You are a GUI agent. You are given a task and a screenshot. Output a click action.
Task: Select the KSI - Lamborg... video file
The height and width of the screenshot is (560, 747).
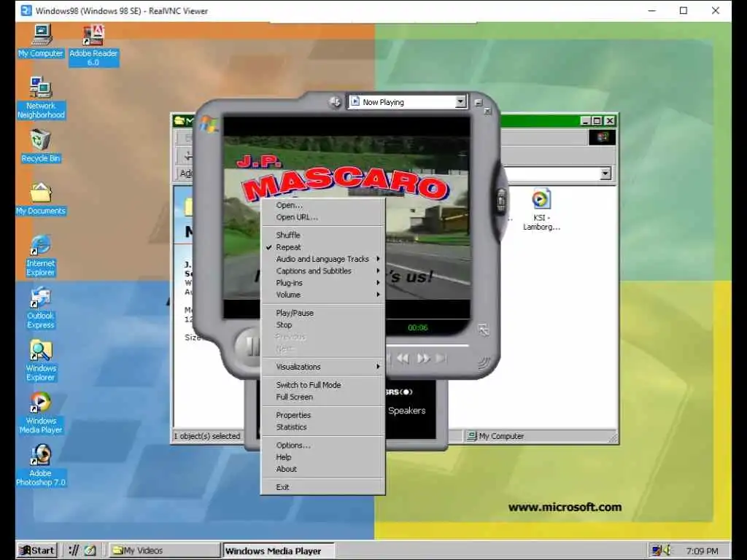pyautogui.click(x=541, y=209)
